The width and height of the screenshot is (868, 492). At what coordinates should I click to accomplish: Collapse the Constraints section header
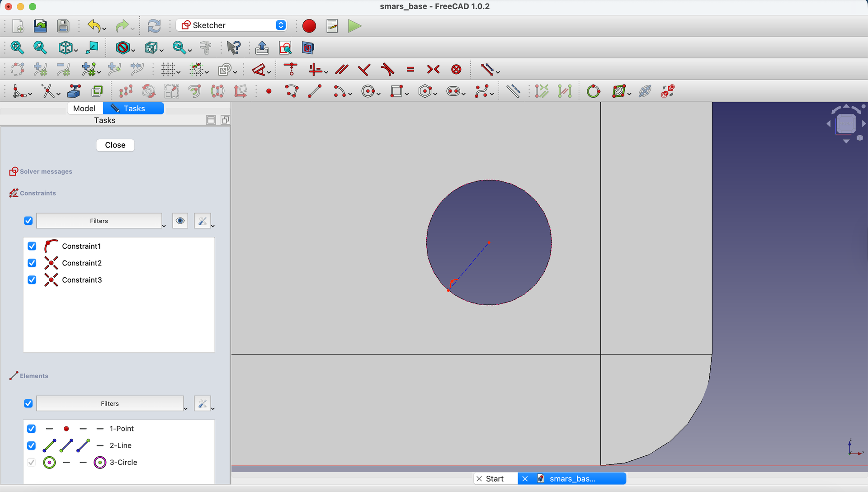point(38,193)
